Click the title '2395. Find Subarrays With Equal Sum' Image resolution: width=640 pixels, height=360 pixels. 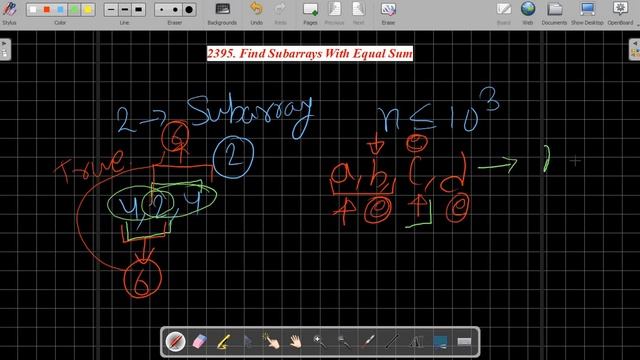click(310, 53)
